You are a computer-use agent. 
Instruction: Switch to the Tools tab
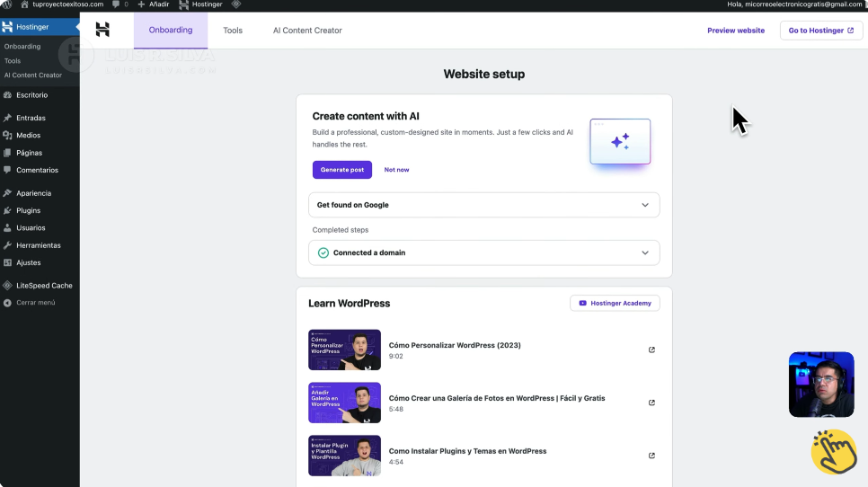pos(233,31)
